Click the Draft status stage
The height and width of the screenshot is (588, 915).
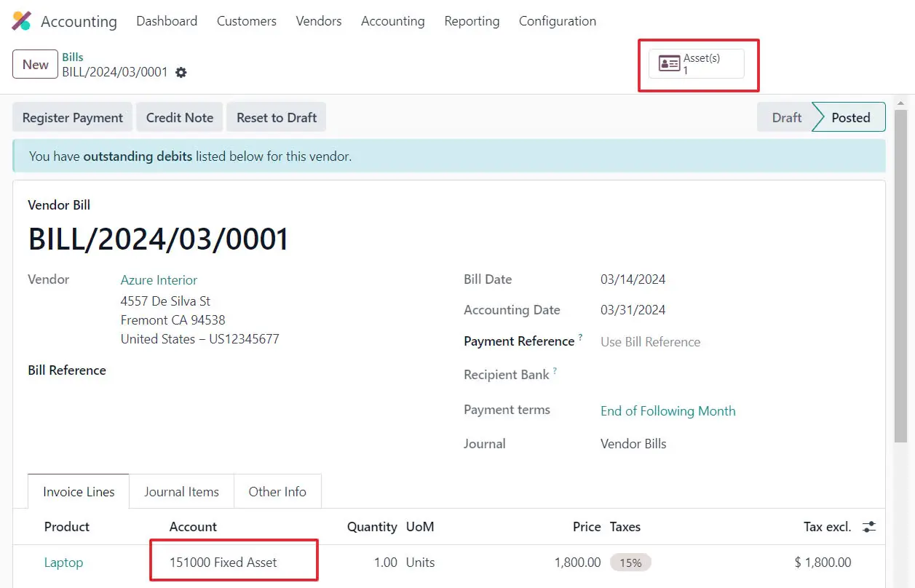tap(786, 118)
